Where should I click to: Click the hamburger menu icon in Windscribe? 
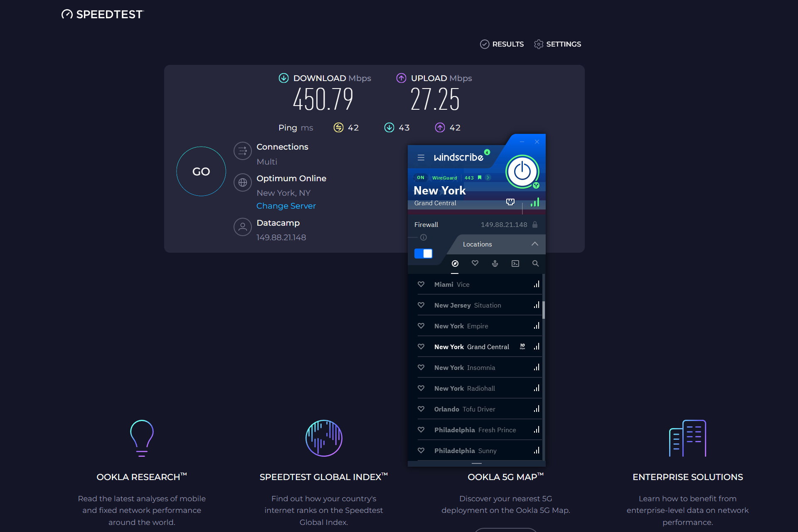click(421, 158)
